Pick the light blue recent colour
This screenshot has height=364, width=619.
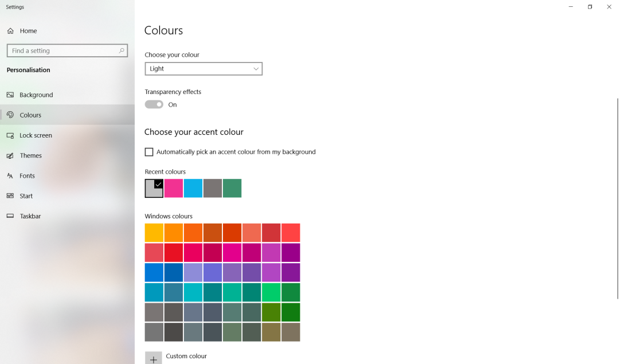click(193, 188)
